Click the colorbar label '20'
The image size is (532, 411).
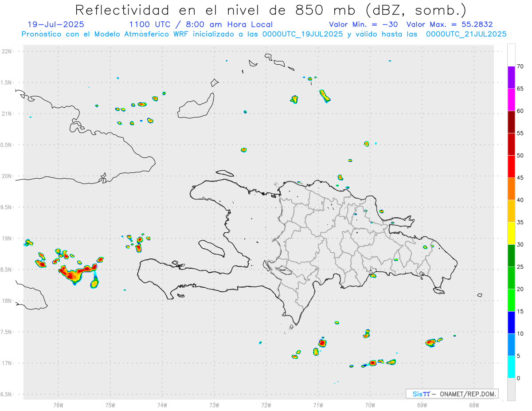pos(520,289)
